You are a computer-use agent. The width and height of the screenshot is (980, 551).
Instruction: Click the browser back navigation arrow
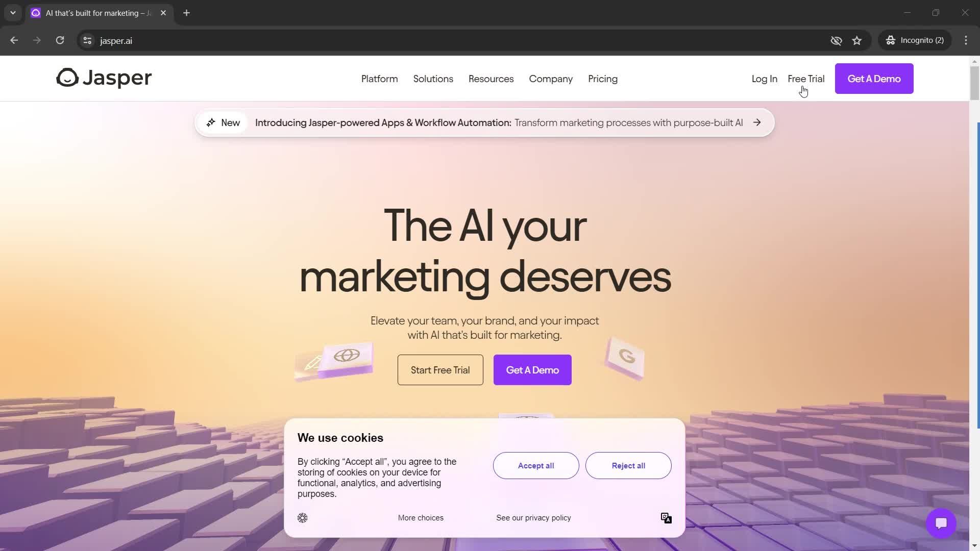[14, 40]
